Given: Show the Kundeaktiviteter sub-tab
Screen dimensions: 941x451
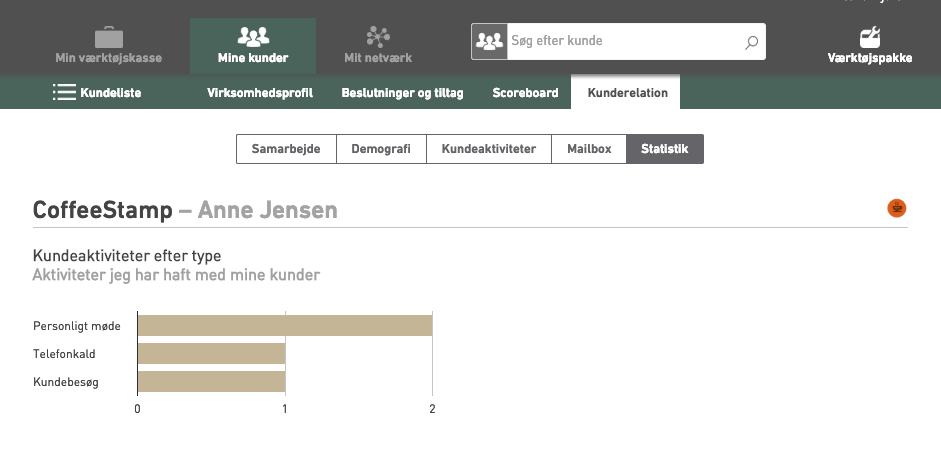Looking at the screenshot, I should click(x=489, y=149).
